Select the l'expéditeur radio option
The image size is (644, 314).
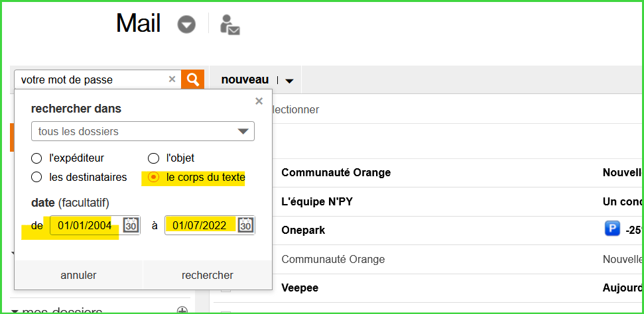37,158
